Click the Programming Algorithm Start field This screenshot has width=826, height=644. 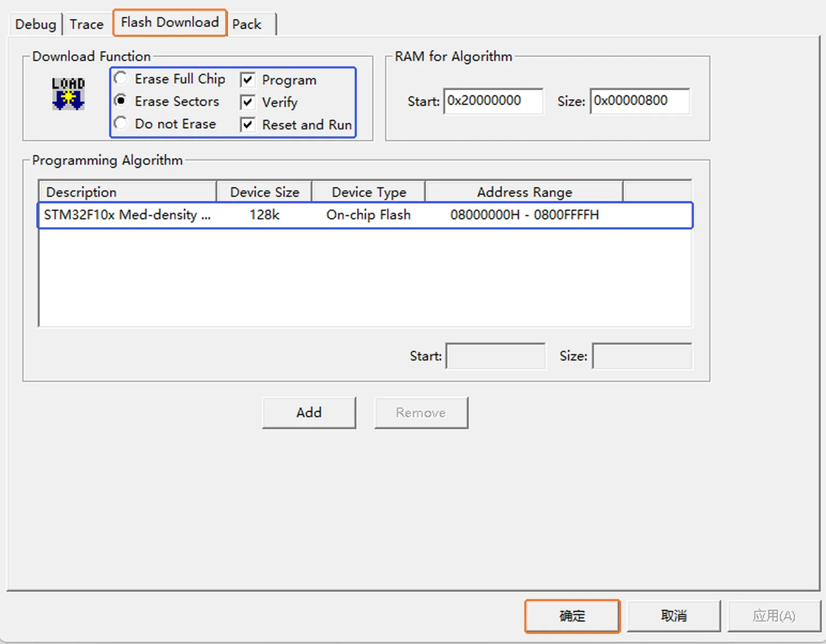[495, 356]
